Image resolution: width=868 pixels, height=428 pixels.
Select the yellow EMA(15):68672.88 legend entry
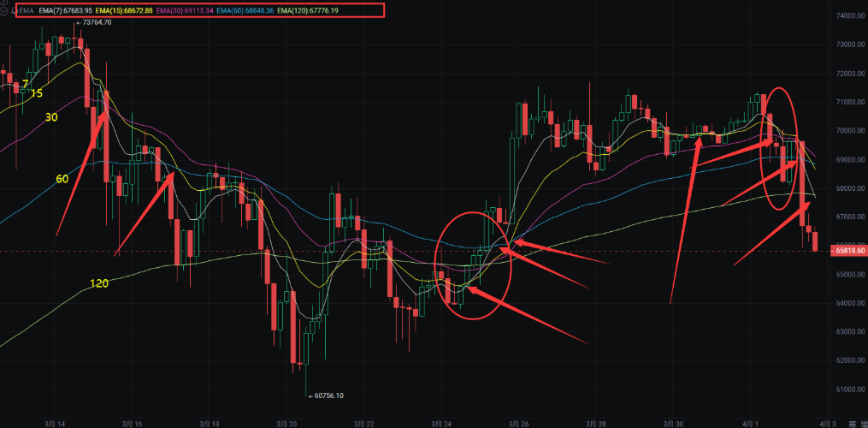click(124, 10)
